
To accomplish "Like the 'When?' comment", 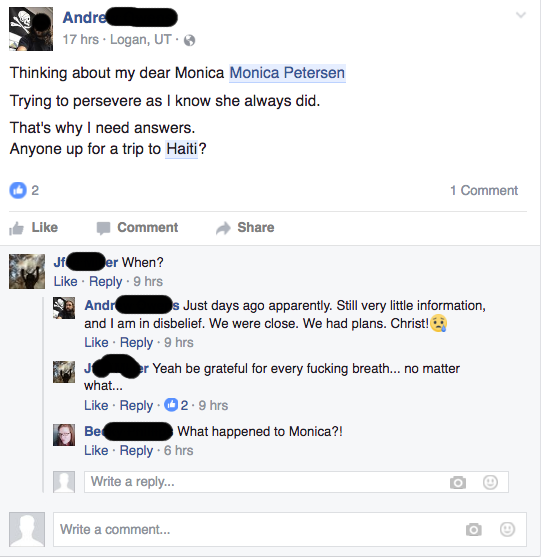I will point(65,281).
